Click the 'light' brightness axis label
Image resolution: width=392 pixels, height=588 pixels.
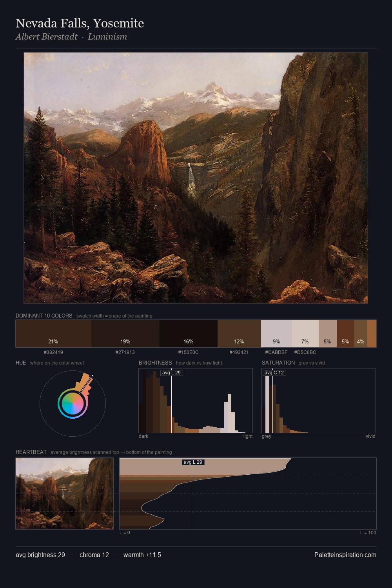248,436
